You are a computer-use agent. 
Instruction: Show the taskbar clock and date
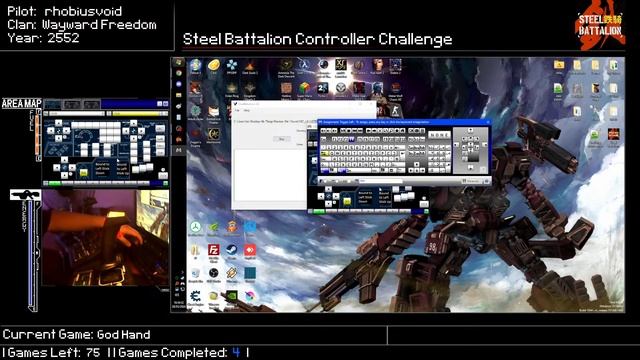coord(178,304)
